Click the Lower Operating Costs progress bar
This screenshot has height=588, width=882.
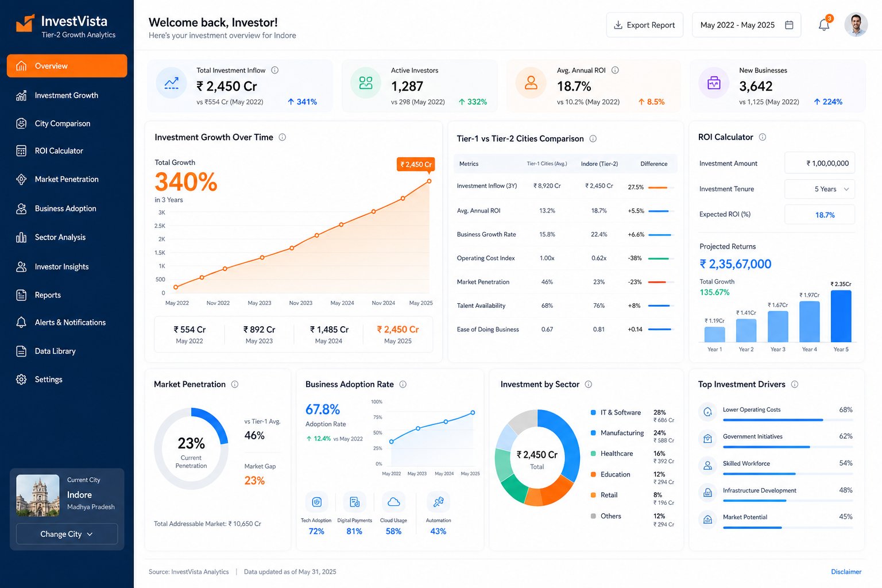point(787,420)
